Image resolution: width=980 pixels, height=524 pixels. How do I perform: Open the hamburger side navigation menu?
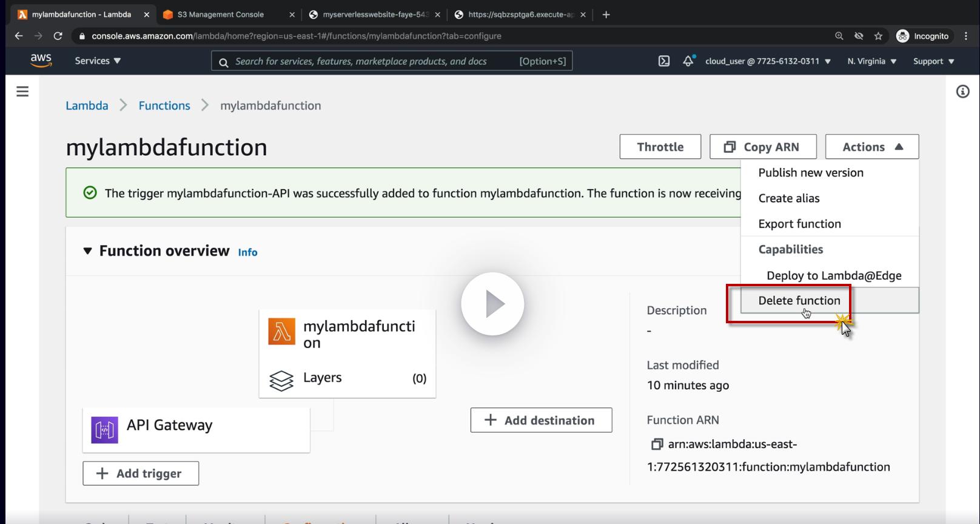tap(22, 92)
